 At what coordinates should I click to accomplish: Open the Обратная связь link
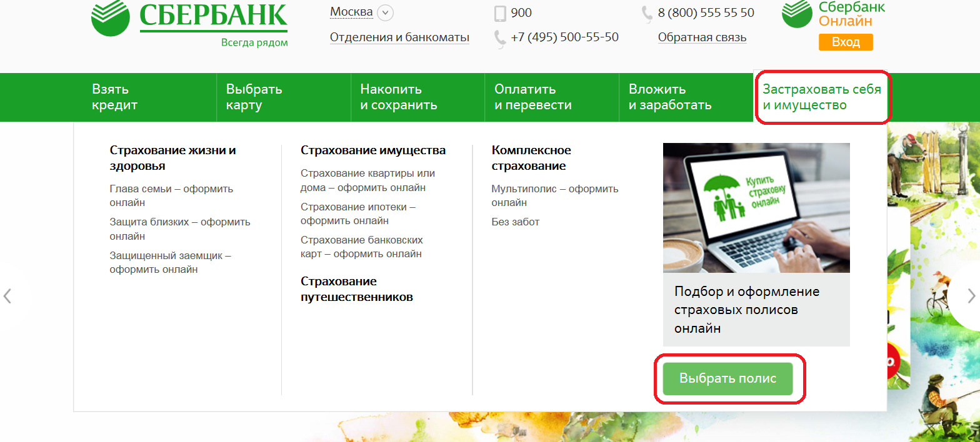(702, 37)
